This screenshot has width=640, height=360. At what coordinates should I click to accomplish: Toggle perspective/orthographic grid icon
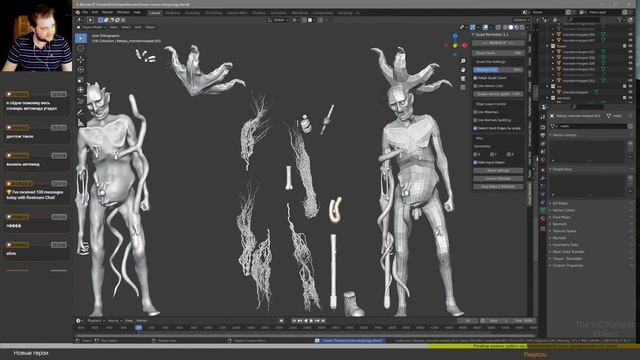(463, 87)
